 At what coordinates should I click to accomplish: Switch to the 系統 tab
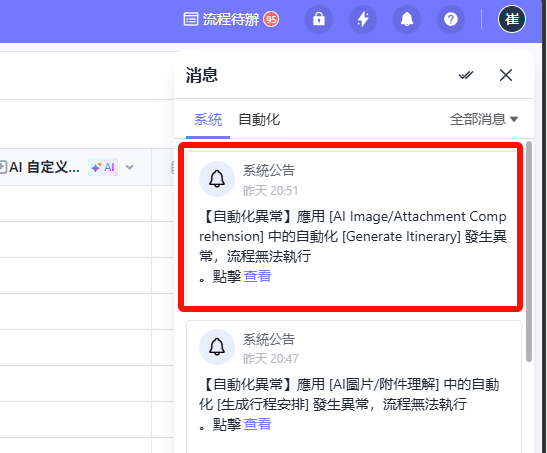(208, 120)
